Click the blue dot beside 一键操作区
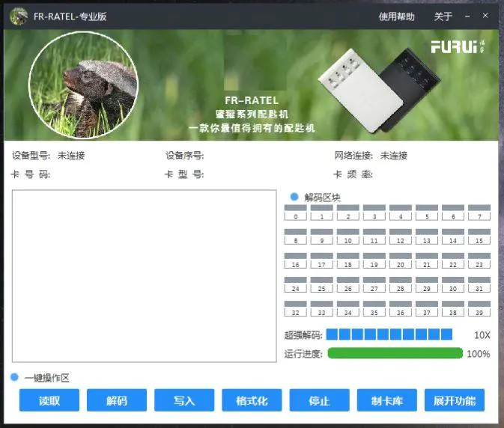Image resolution: width=504 pixels, height=428 pixels. (14, 377)
